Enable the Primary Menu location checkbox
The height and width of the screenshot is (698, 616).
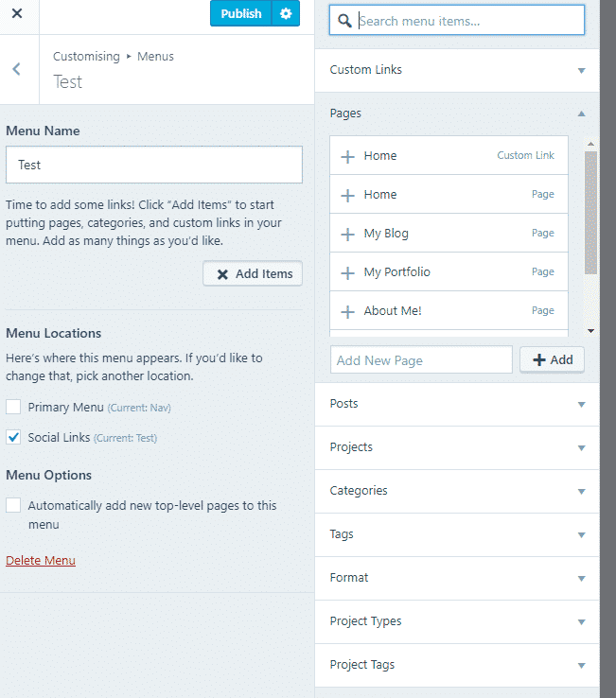13,407
